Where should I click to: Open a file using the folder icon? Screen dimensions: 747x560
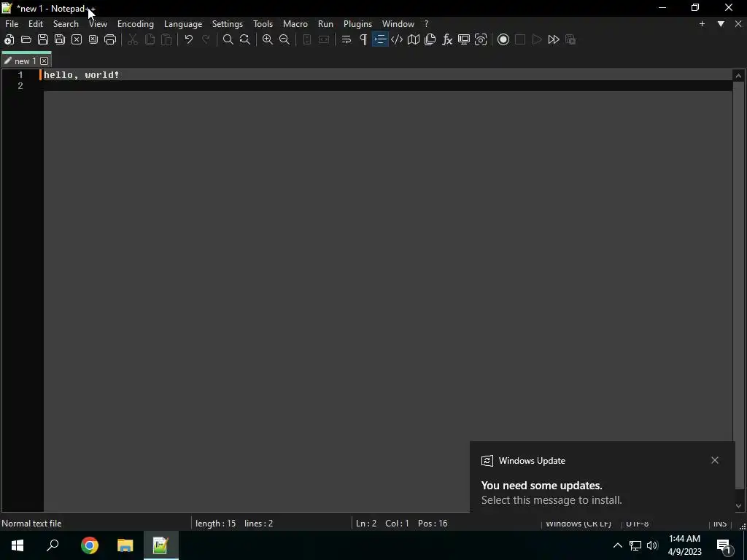(x=26, y=39)
